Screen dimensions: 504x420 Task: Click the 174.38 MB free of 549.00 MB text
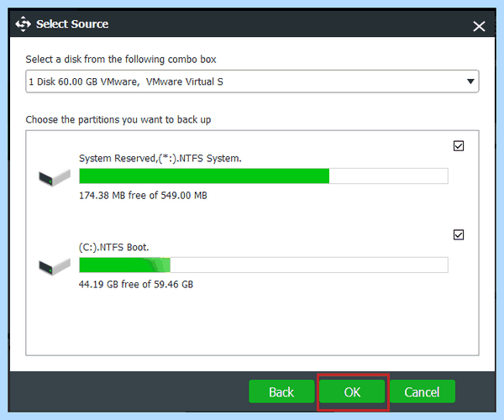(143, 196)
